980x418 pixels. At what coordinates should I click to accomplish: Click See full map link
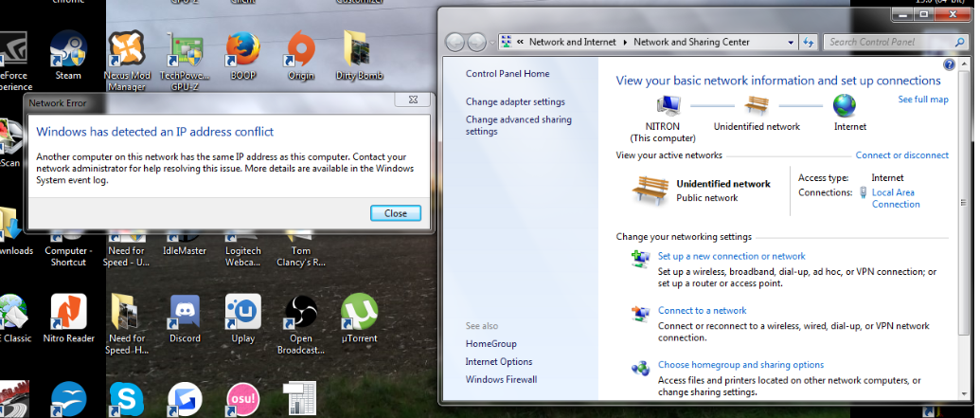point(923,100)
